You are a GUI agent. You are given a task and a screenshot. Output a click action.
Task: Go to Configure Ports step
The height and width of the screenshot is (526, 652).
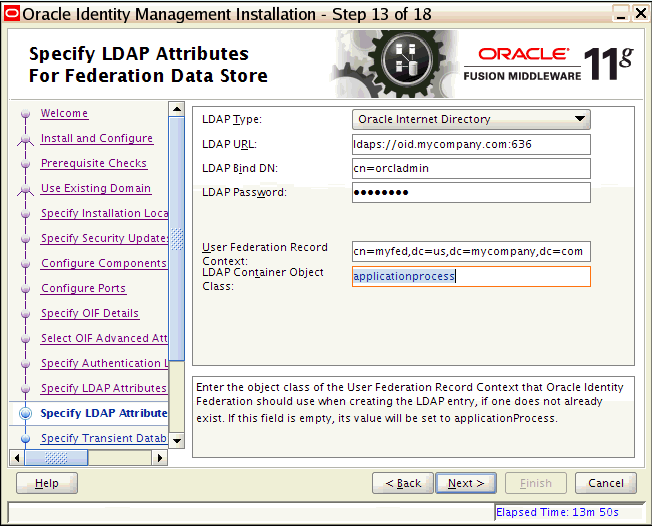(x=83, y=288)
